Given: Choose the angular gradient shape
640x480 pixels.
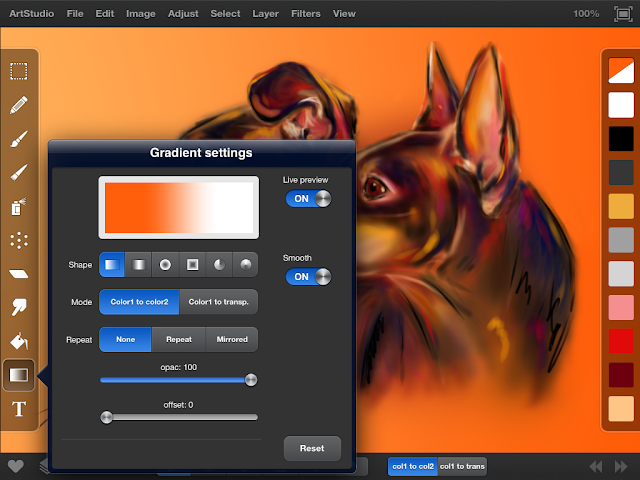Looking at the screenshot, I should pos(219,265).
